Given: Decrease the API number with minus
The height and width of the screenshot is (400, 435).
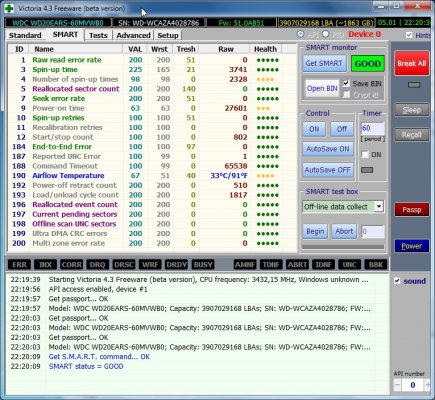Looking at the screenshot, I should tap(397, 385).
